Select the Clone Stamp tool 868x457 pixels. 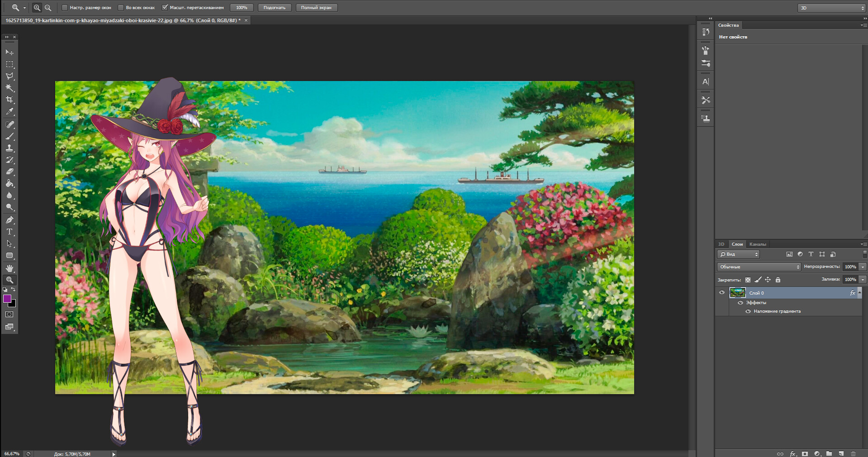9,148
